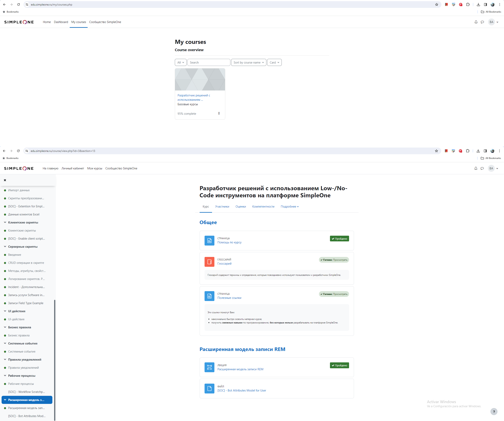Toggle the Пройдено completion mark for Помощь по курсу
504x421 pixels.
339,239
